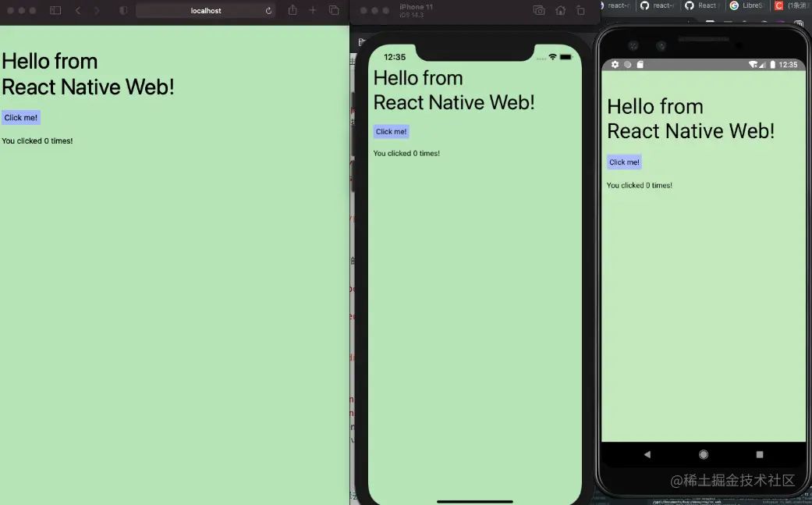
Task: Select the iPhone 11 simulator title
Action: point(416,7)
